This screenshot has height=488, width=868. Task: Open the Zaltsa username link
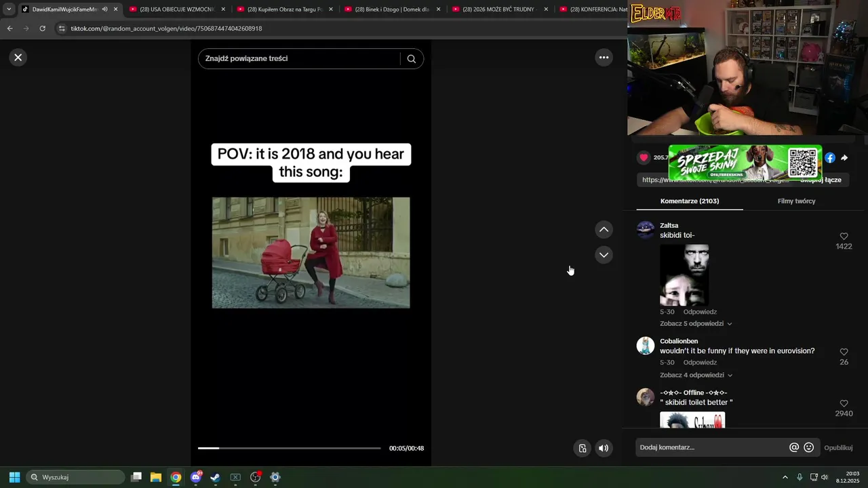point(669,226)
